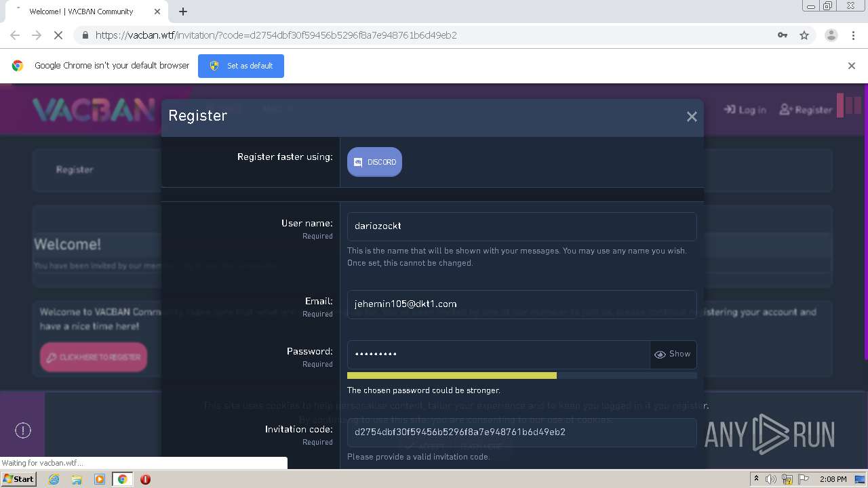Focus the Email input field

[521, 304]
